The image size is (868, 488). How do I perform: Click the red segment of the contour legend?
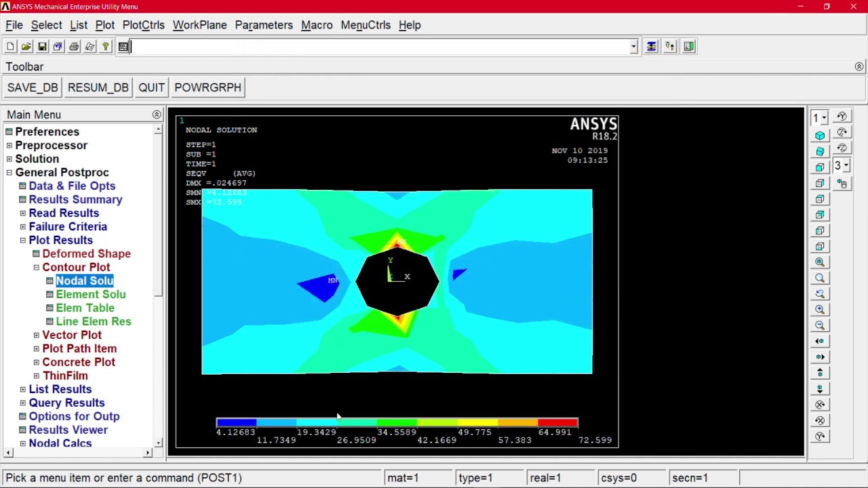coord(557,423)
